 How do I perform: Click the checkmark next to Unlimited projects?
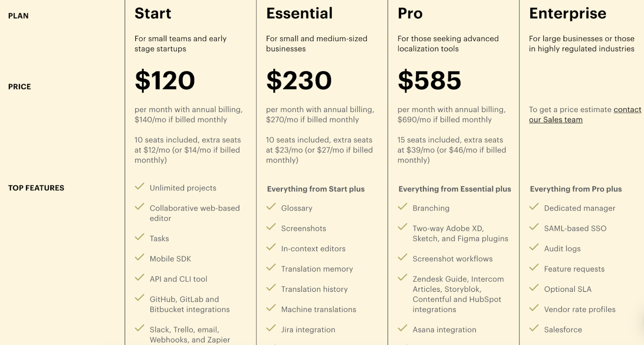pos(139,187)
